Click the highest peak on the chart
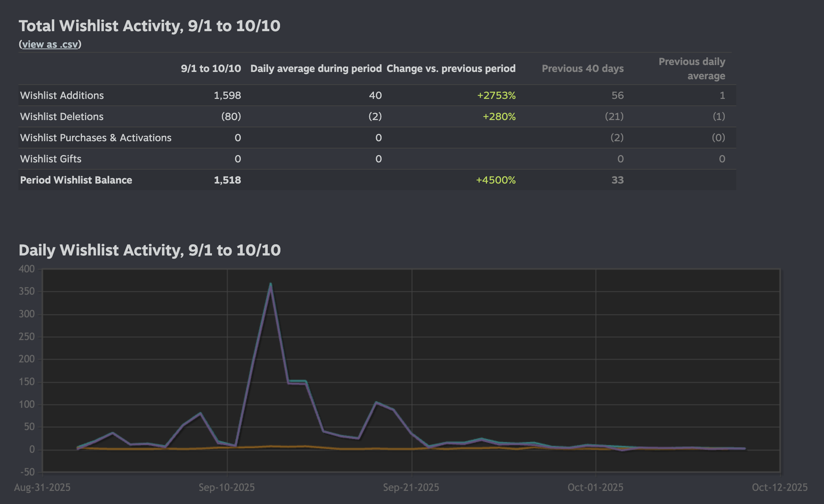The image size is (824, 504). pyautogui.click(x=271, y=285)
